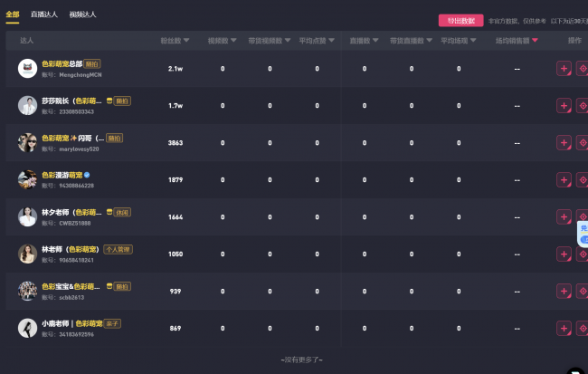
Task: Click follower count 1879
Action: [x=175, y=180]
